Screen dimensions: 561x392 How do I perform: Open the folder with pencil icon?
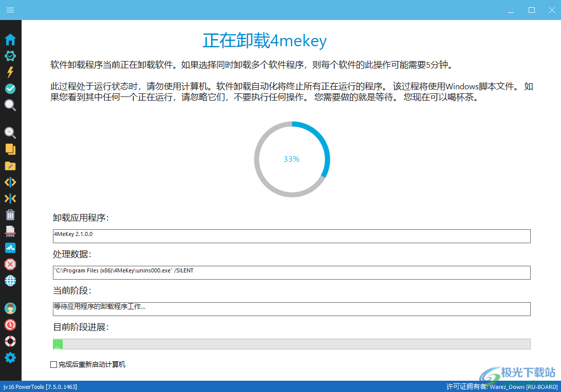pyautogui.click(x=10, y=166)
